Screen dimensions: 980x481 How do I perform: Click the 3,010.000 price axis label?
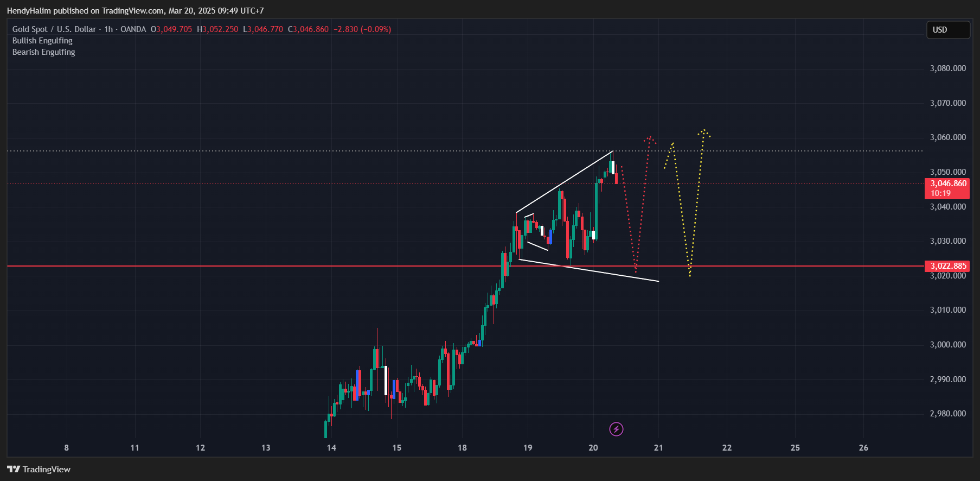(x=948, y=310)
